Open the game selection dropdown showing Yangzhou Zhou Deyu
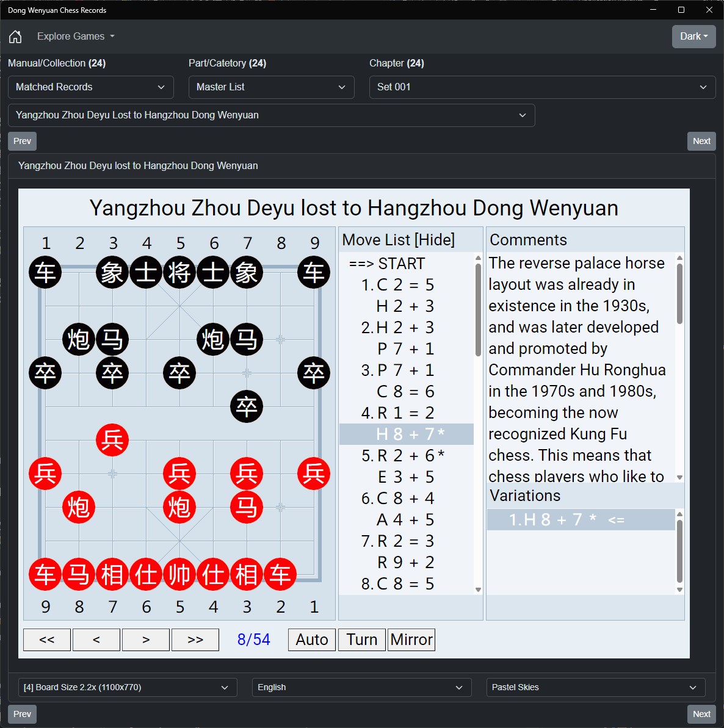 coord(271,115)
